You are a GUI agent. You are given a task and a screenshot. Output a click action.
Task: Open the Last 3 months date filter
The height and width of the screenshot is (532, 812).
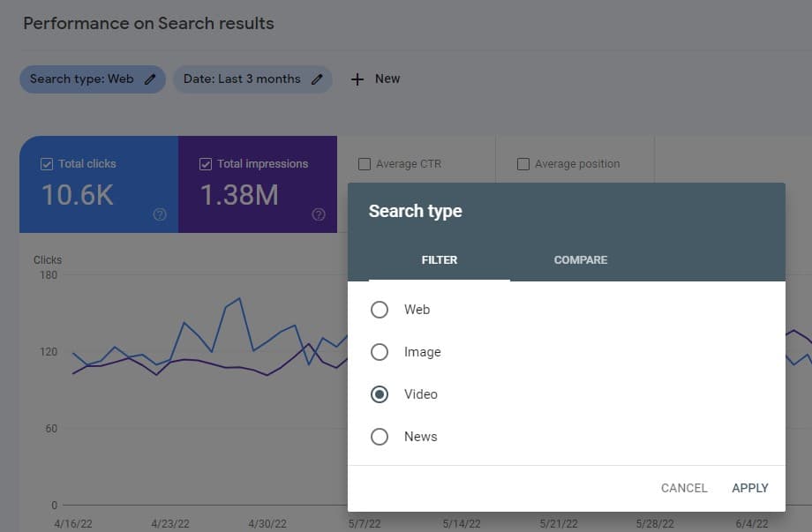point(252,79)
